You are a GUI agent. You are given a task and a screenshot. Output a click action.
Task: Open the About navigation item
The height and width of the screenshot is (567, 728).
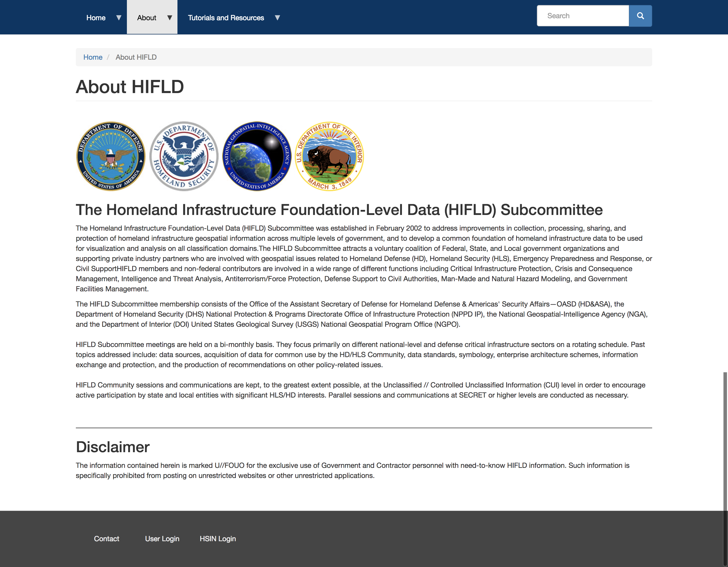tap(147, 18)
